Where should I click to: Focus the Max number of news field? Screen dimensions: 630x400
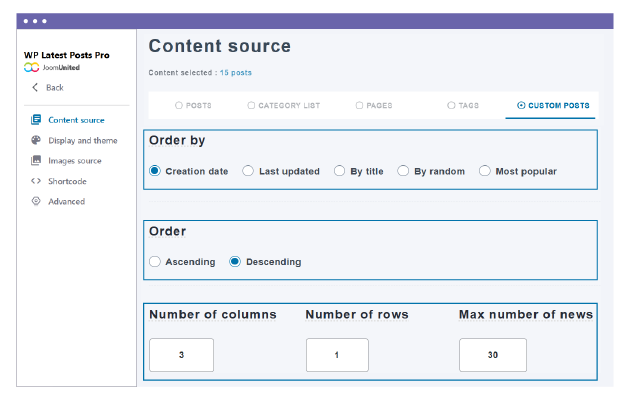[x=493, y=355]
